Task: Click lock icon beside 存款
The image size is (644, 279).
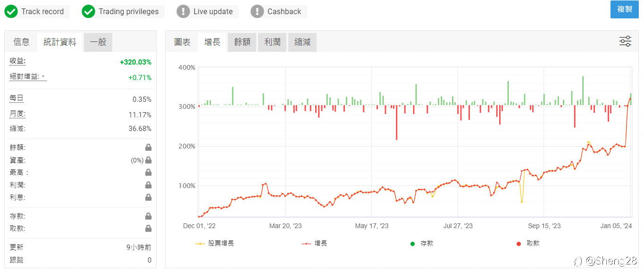Action: coord(148,216)
